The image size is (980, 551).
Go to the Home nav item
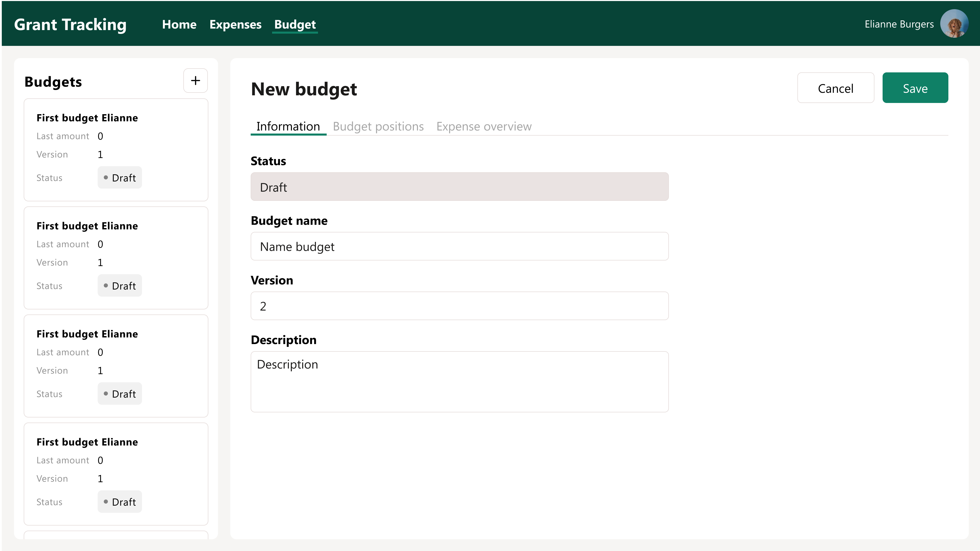(179, 24)
